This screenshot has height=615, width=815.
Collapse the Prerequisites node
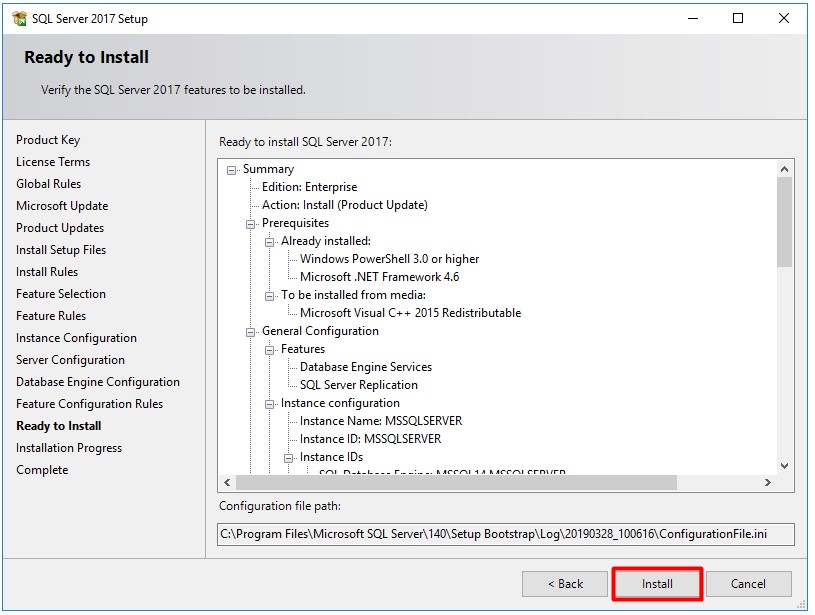[249, 223]
